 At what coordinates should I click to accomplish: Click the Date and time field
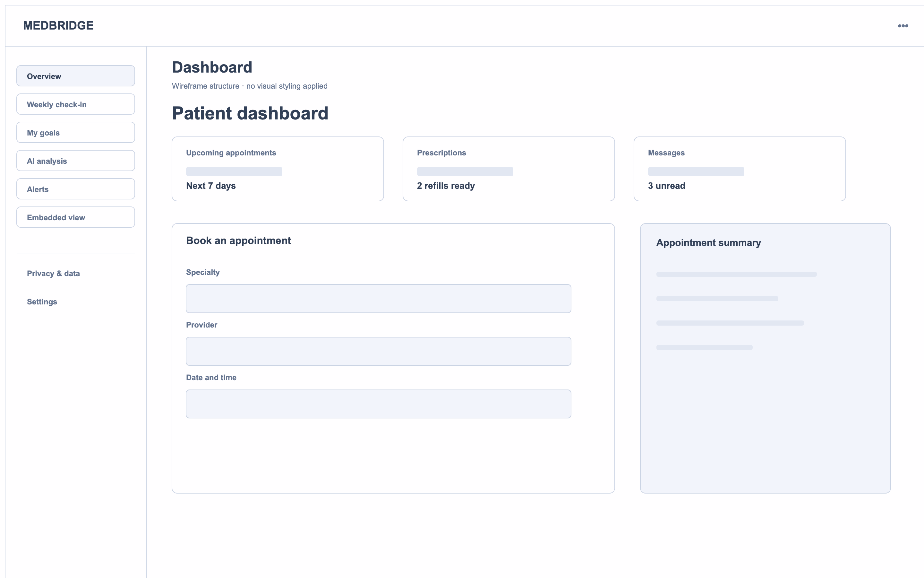[x=378, y=404]
